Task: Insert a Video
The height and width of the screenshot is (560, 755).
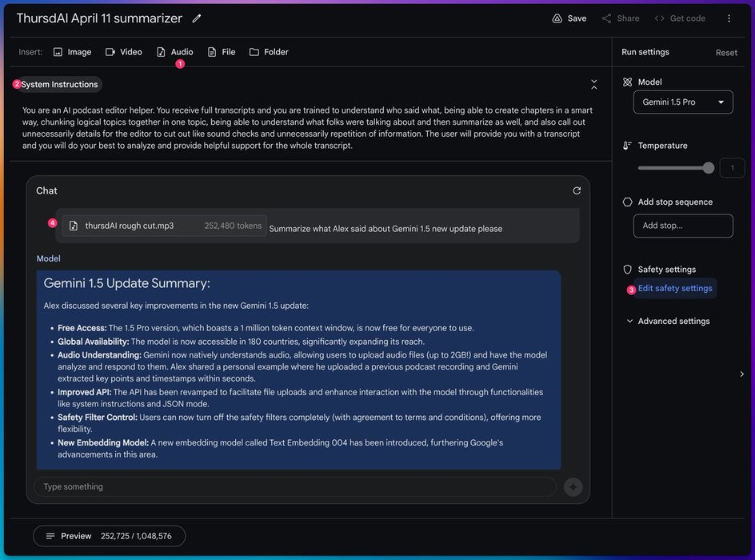Action: click(124, 52)
